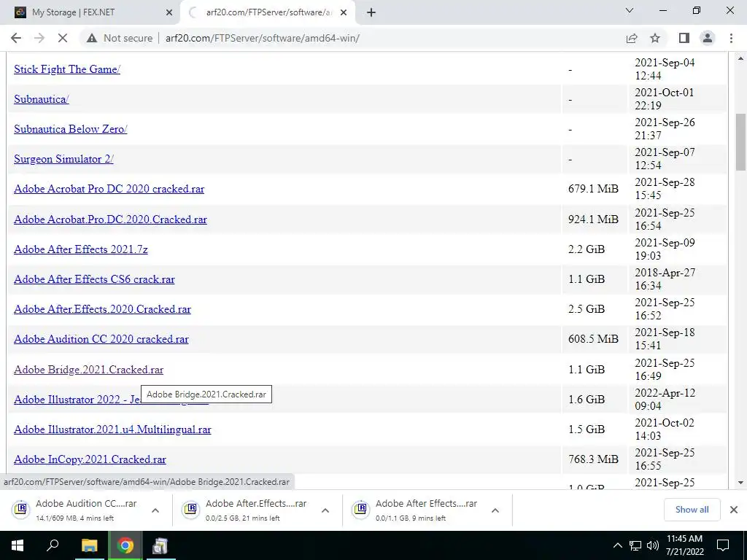Select the 924.1 MiB size cell
This screenshot has height=560, width=747.
pyautogui.click(x=593, y=219)
